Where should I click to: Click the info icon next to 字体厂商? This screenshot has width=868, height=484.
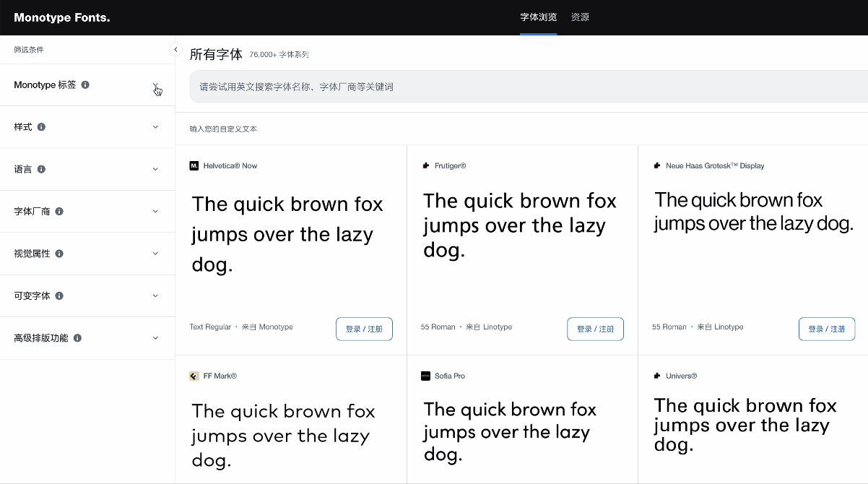(59, 212)
